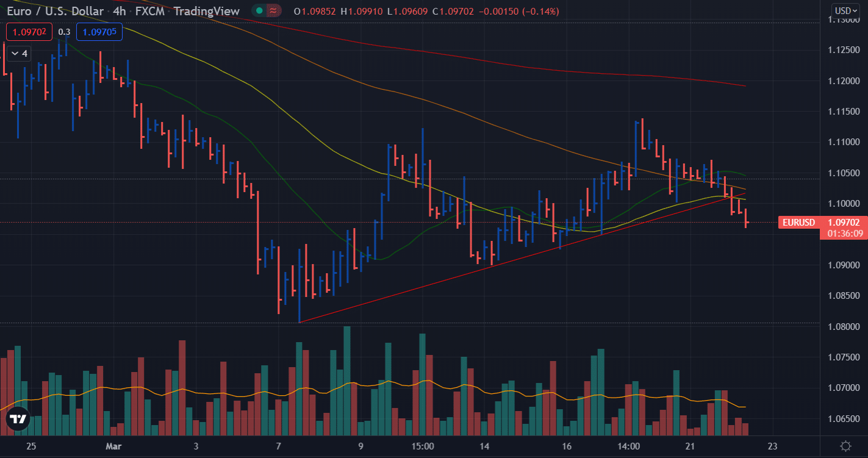This screenshot has height=458, width=868.
Task: Click the 1.07500 price axis label
Action: [x=844, y=357]
